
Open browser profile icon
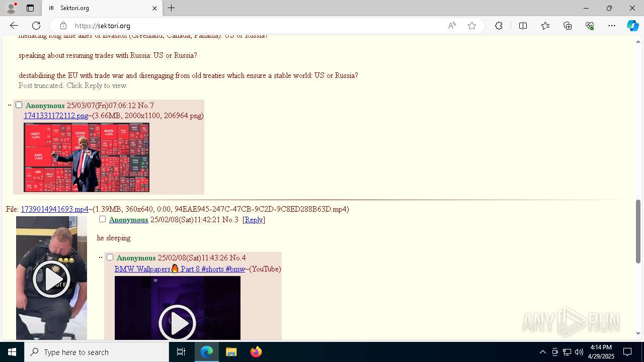11,8
